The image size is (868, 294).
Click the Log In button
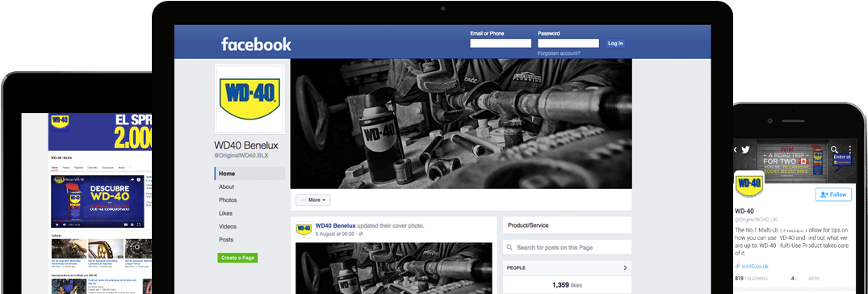click(615, 43)
